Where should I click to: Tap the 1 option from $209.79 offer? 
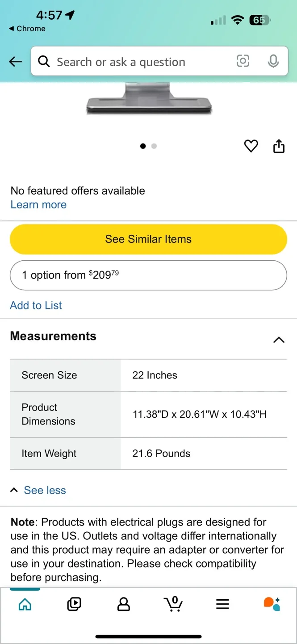coord(148,275)
